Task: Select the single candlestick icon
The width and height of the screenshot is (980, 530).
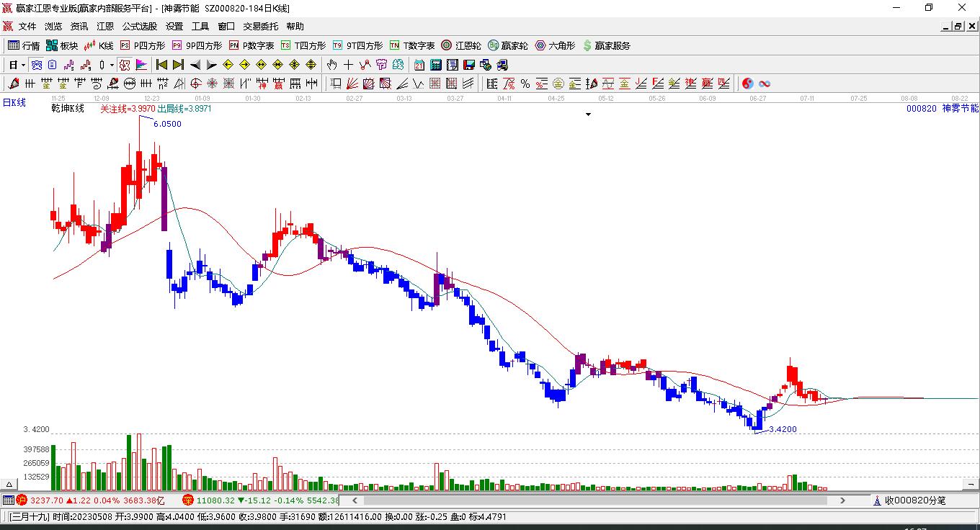Action: 102,65
